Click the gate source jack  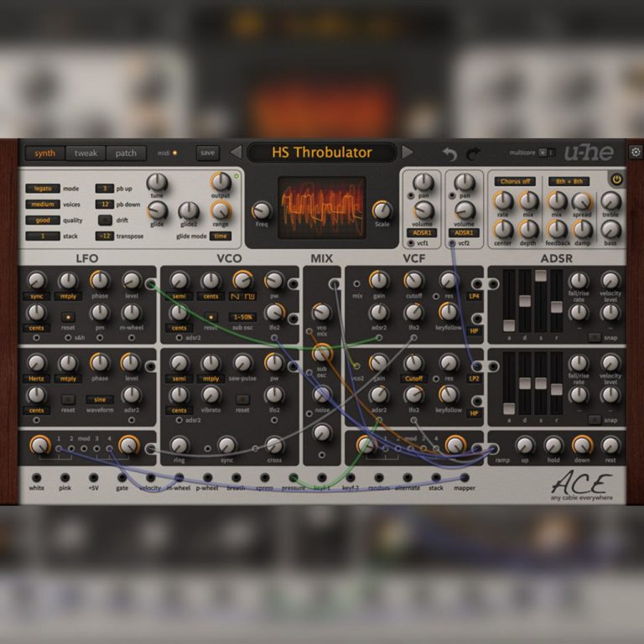point(122,477)
